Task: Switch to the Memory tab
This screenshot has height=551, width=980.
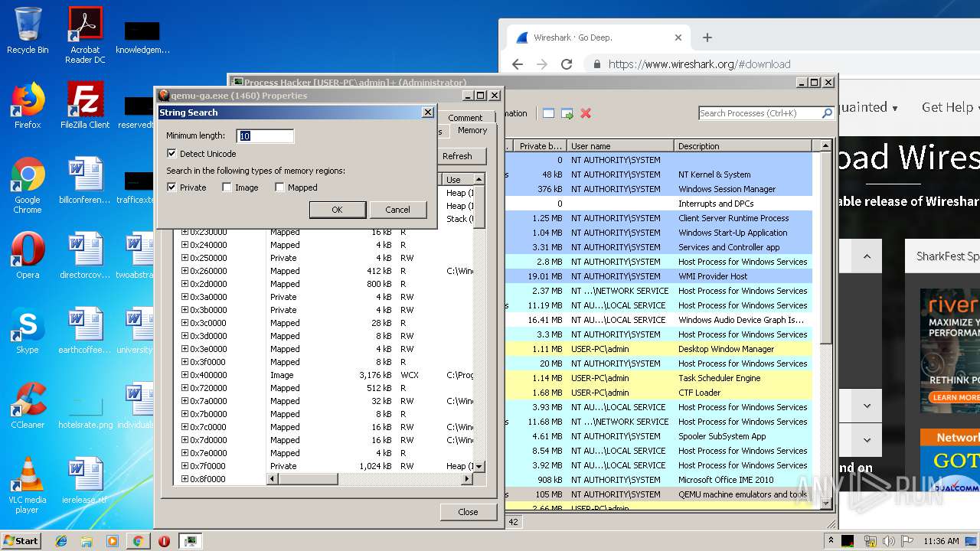Action: pyautogui.click(x=472, y=130)
